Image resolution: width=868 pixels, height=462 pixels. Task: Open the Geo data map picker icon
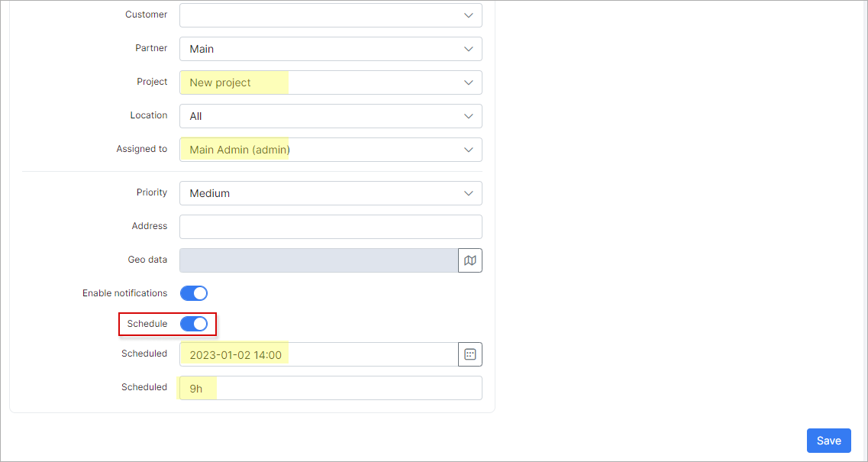[x=470, y=260]
